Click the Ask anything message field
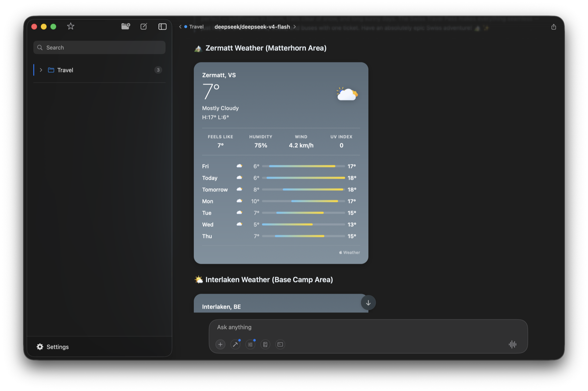The image size is (588, 391). click(368, 327)
